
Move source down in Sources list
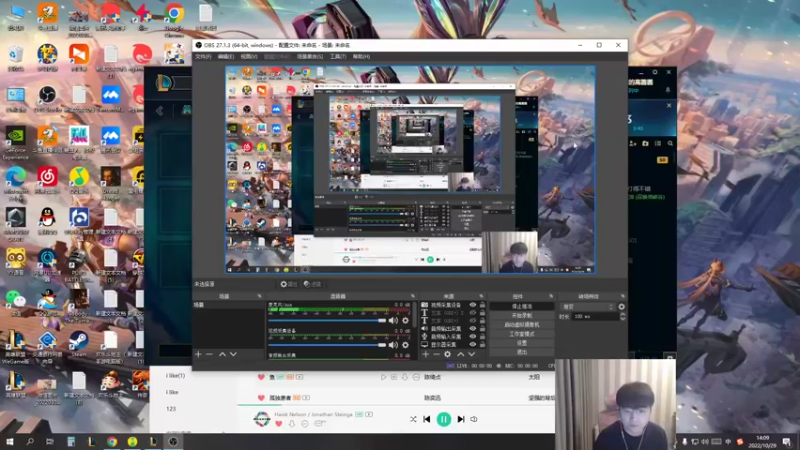pyautogui.click(x=471, y=354)
